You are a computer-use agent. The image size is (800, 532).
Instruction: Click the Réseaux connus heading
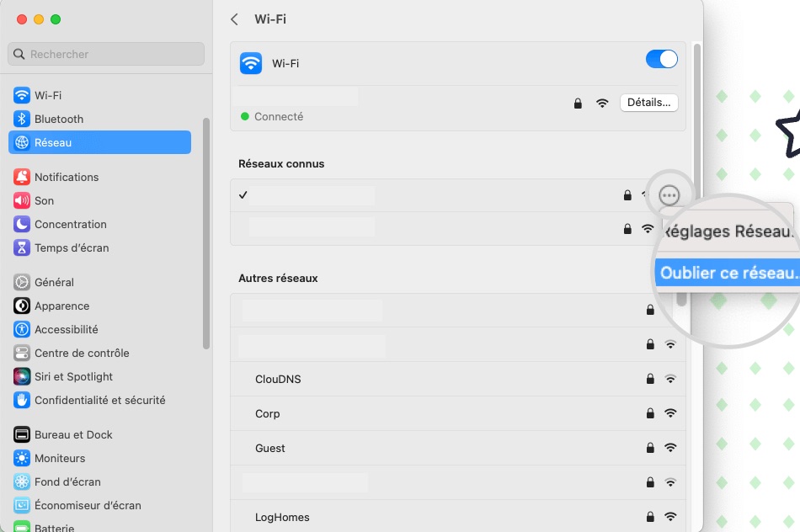[x=281, y=164]
